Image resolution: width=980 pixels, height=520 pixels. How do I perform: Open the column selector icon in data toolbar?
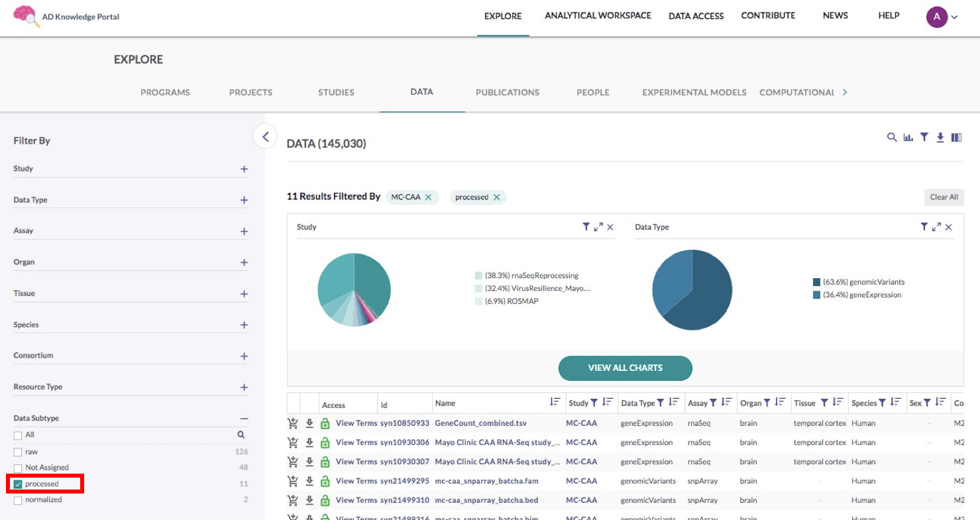956,137
